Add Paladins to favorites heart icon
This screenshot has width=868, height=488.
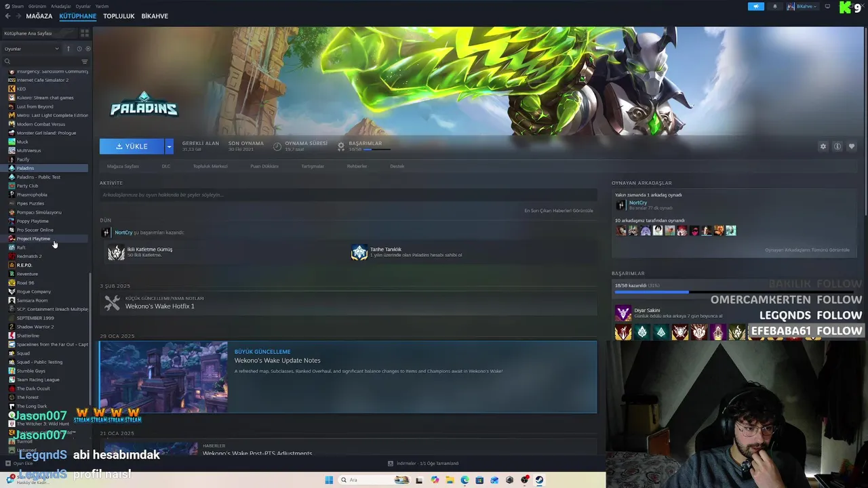[852, 146]
